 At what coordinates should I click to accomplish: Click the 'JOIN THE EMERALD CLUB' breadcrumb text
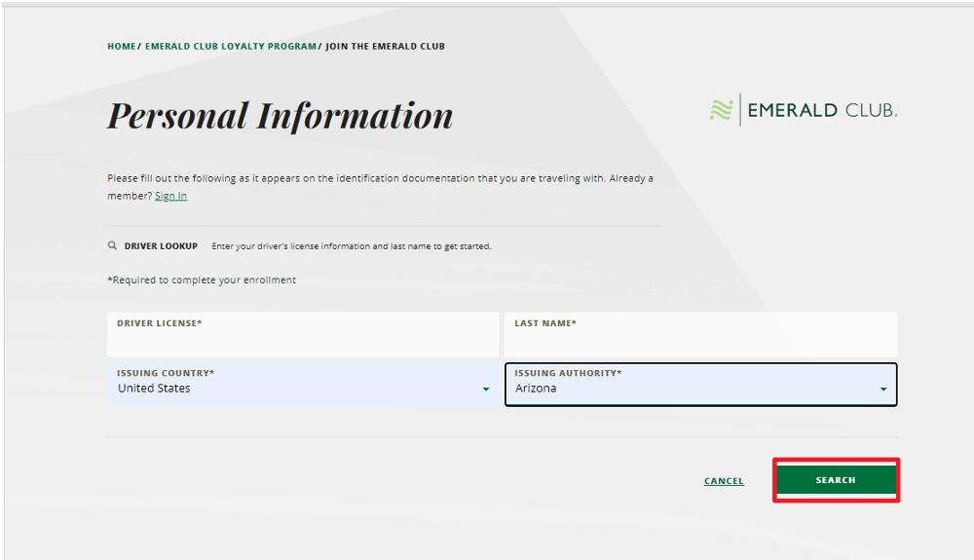[385, 46]
